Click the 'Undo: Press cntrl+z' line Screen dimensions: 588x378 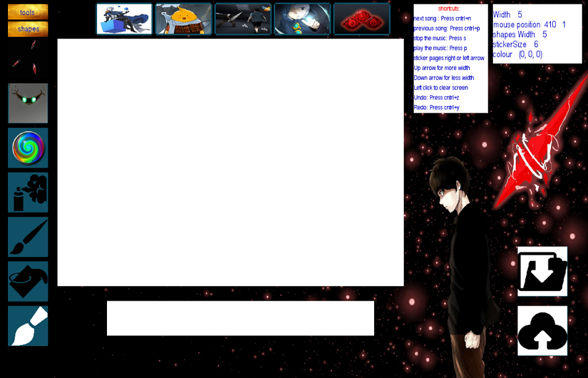point(437,98)
